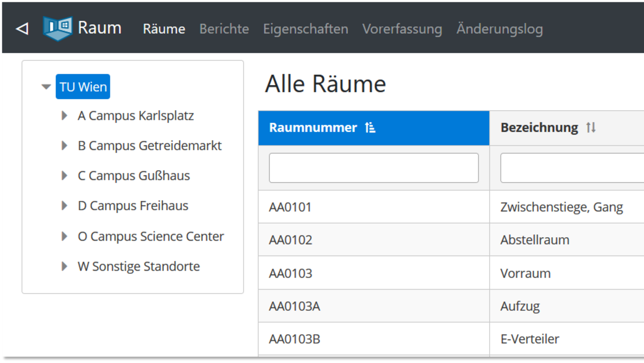
Task: Select D Campus Freihaus in tree
Action: pos(133,205)
